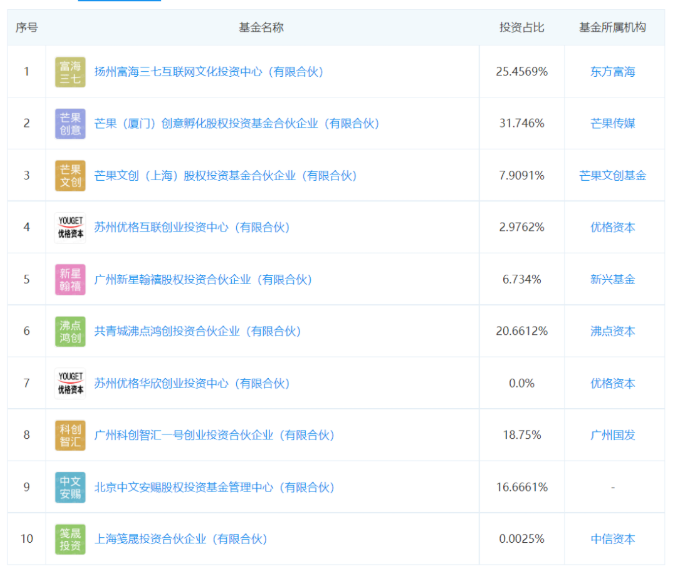The width and height of the screenshot is (683, 576).
Task: Click the 基金所属机构 column header
Action: 612,27
